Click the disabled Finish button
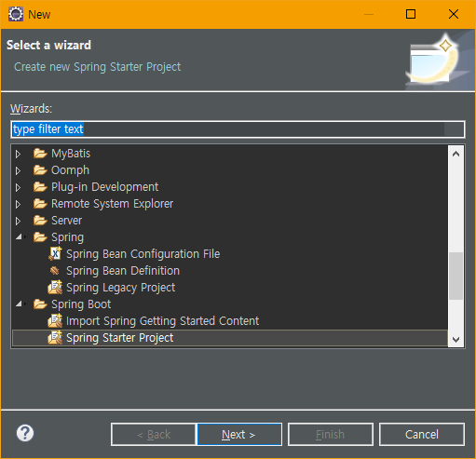The width and height of the screenshot is (476, 459). tap(331, 434)
